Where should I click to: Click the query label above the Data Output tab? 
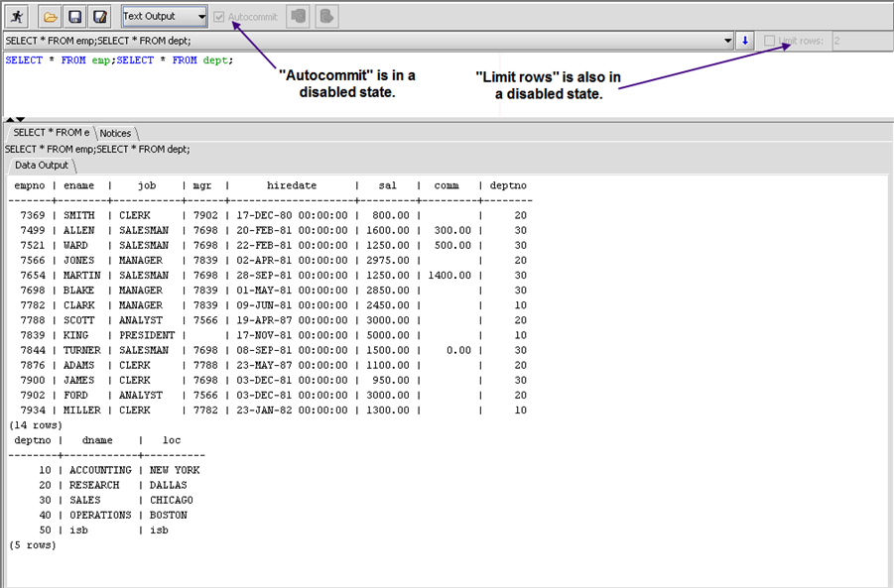point(97,150)
